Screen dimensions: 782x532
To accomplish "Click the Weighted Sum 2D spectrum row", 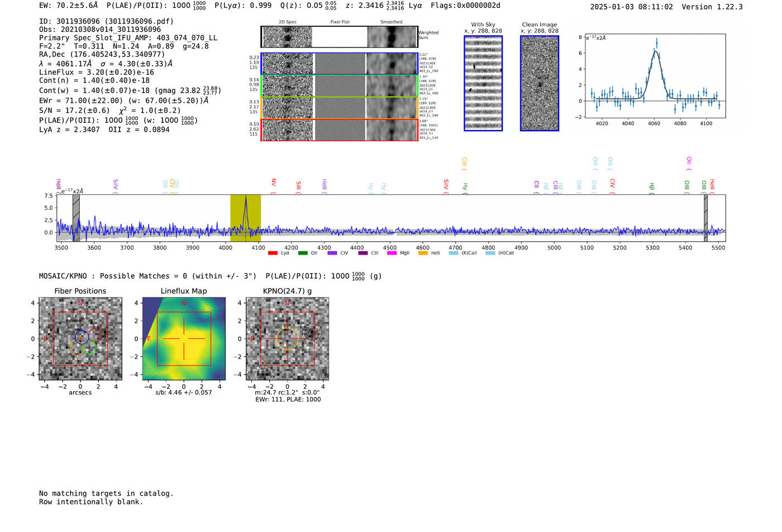I will click(x=340, y=37).
